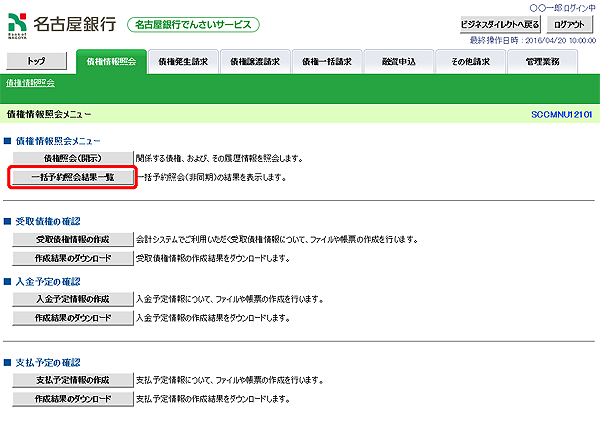Click the 債権情報照会 breadcrumb link
The image size is (600, 434).
(30, 83)
